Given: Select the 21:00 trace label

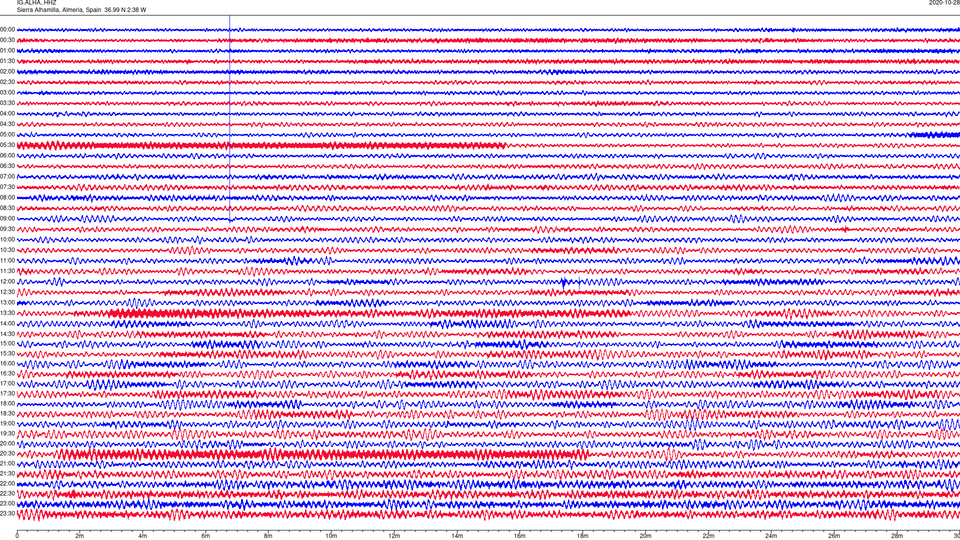Looking at the screenshot, I should [x=7, y=463].
